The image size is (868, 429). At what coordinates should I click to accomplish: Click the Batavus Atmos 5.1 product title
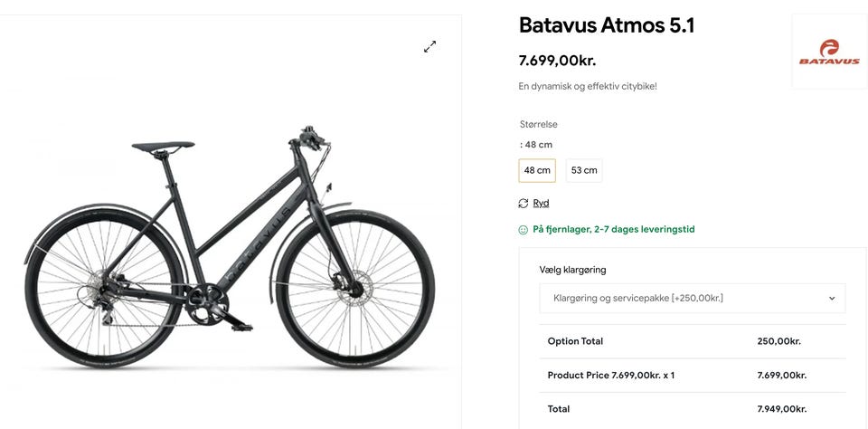[x=607, y=25]
